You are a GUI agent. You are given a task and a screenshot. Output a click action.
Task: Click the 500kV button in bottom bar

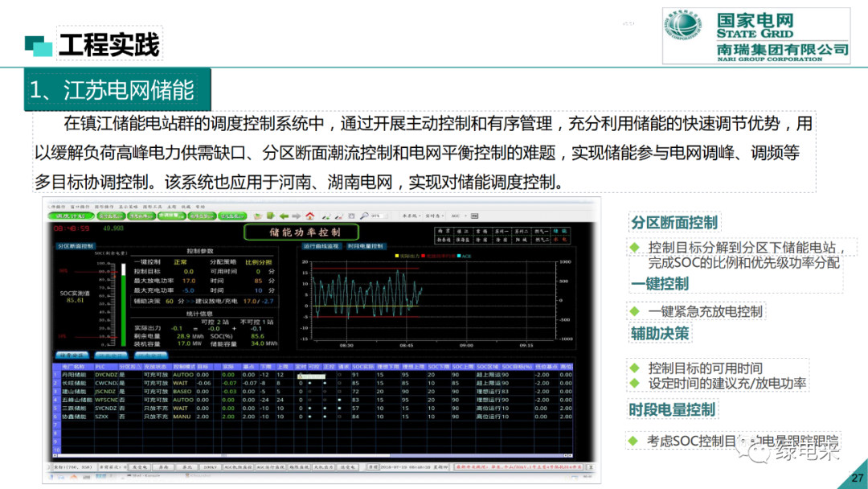point(210,466)
